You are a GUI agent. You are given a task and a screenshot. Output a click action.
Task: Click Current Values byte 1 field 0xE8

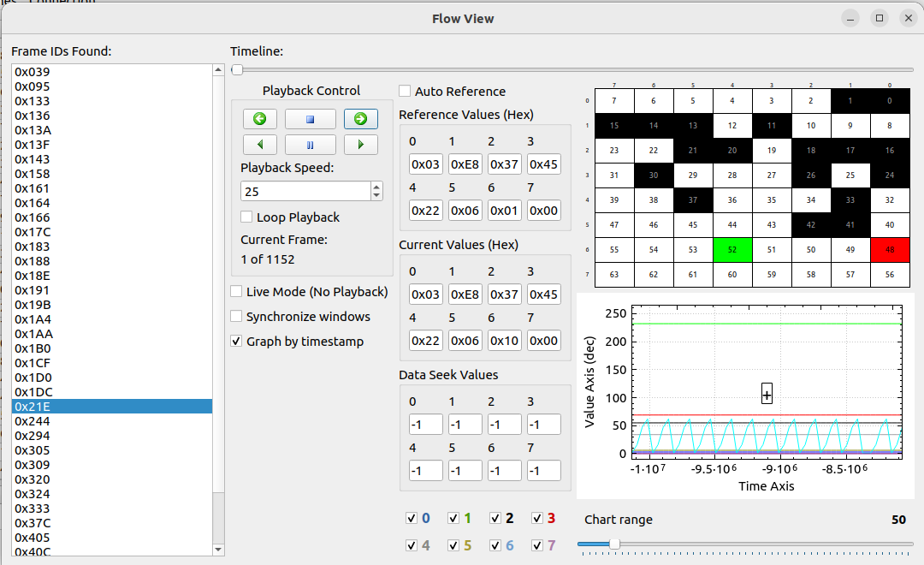pos(465,294)
